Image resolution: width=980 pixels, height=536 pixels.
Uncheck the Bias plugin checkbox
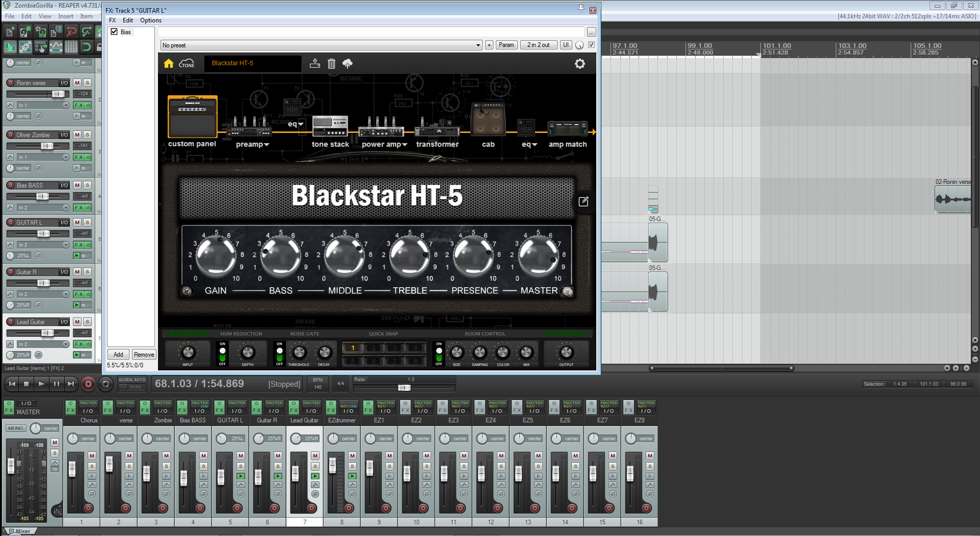pyautogui.click(x=114, y=32)
